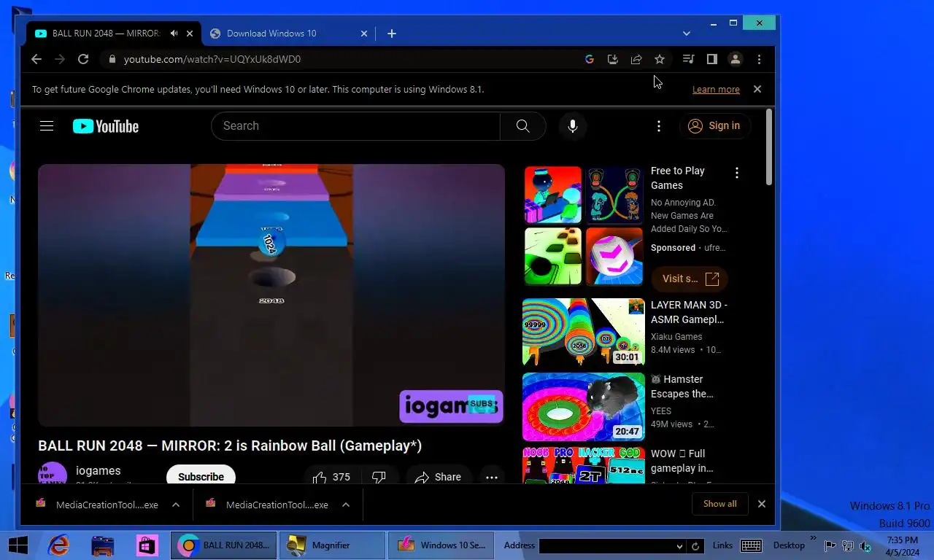Focus the YouTube Search field
This screenshot has height=560, width=934.
[355, 126]
